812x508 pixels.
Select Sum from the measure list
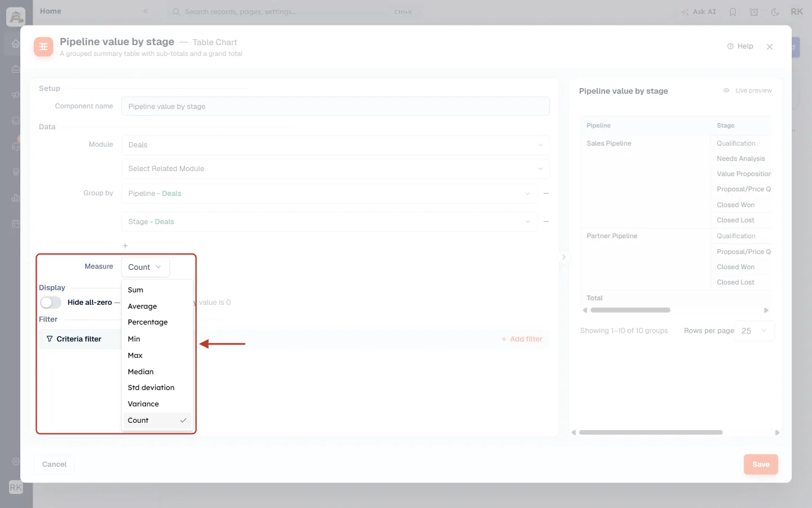[x=157, y=290]
